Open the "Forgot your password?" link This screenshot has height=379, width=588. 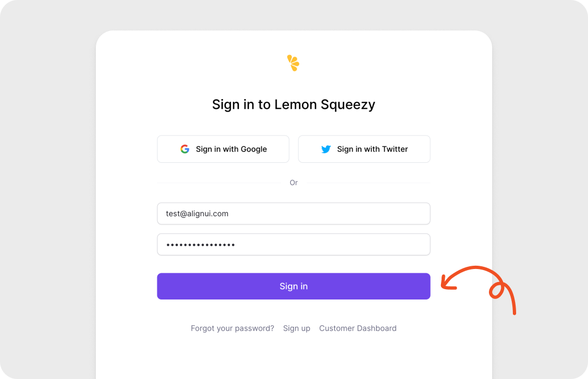[232, 328]
